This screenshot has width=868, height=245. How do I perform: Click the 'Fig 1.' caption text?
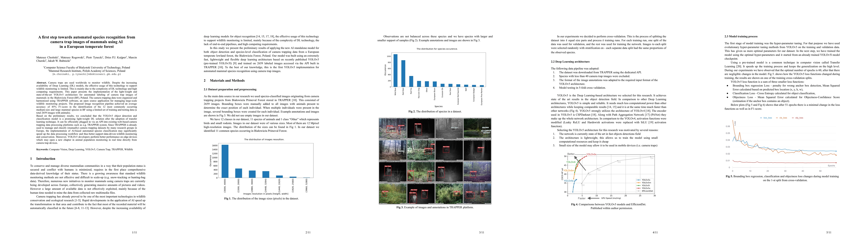point(261,199)
